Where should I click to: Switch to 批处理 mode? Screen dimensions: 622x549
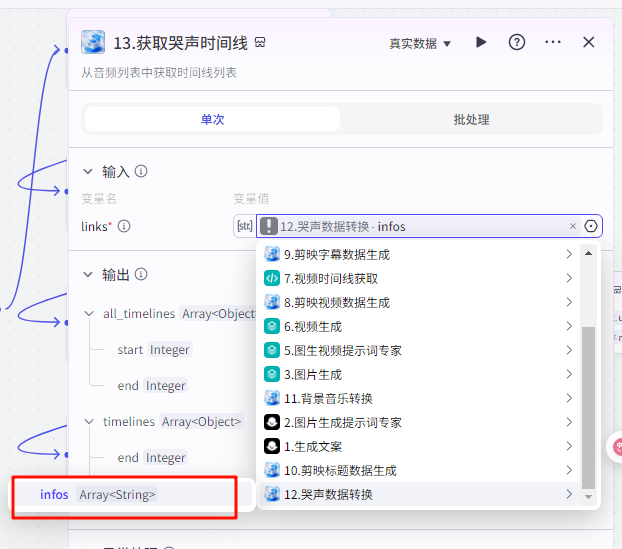click(x=471, y=119)
